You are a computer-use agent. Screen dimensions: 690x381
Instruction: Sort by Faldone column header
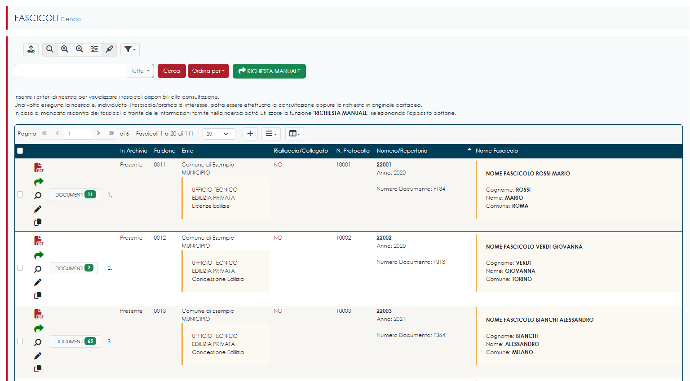point(165,151)
